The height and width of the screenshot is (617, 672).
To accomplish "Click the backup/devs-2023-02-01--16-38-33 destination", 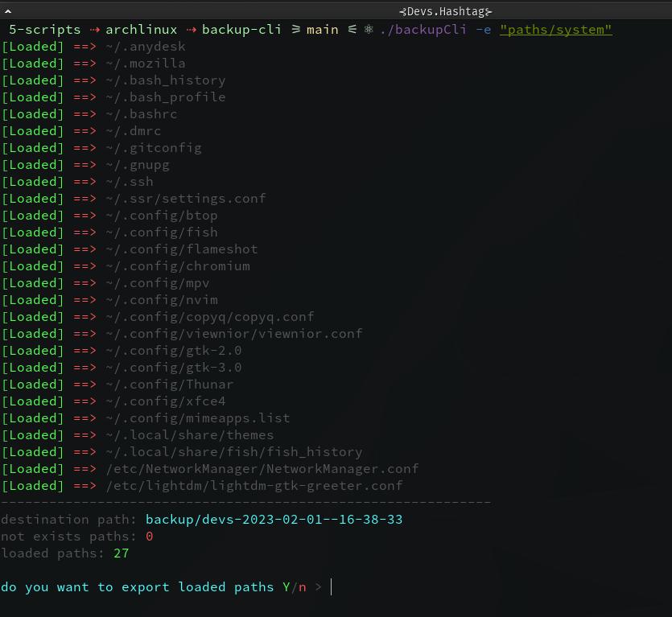I will pyautogui.click(x=274, y=520).
